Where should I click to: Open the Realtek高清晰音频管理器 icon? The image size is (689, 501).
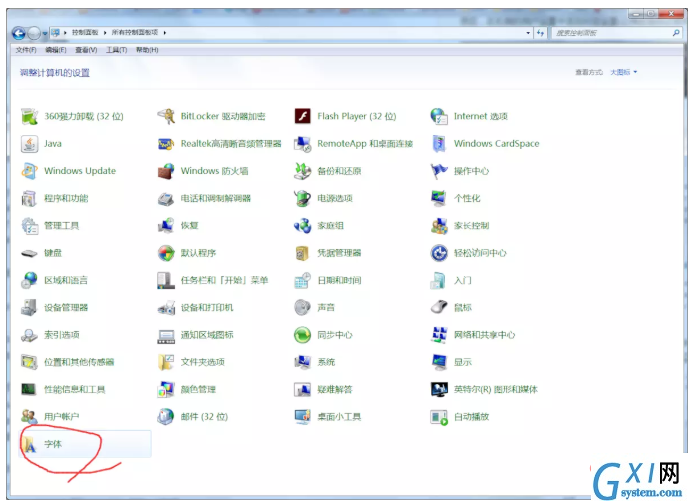(x=166, y=144)
